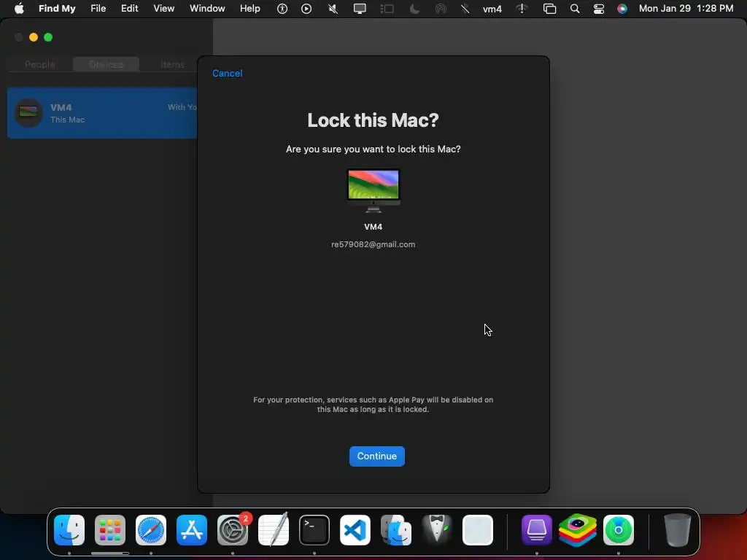Open Terminal from the Dock
Viewport: 747px width, 560px height.
coord(314,530)
